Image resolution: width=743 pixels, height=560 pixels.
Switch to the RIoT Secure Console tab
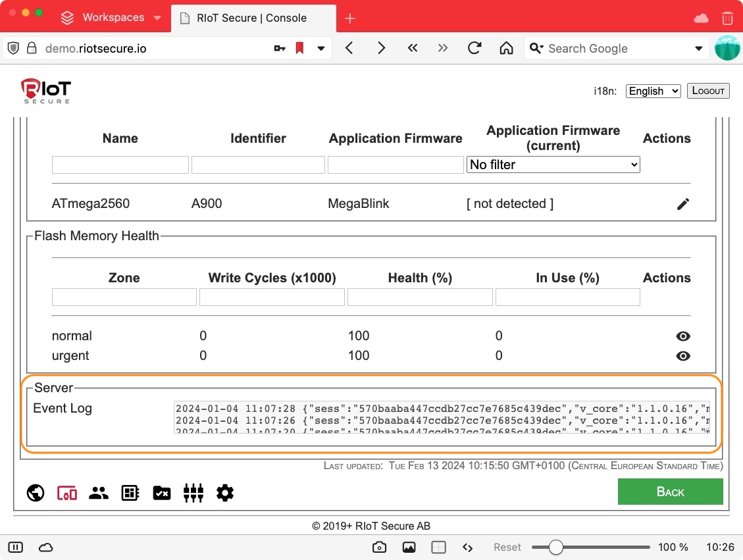point(252,18)
